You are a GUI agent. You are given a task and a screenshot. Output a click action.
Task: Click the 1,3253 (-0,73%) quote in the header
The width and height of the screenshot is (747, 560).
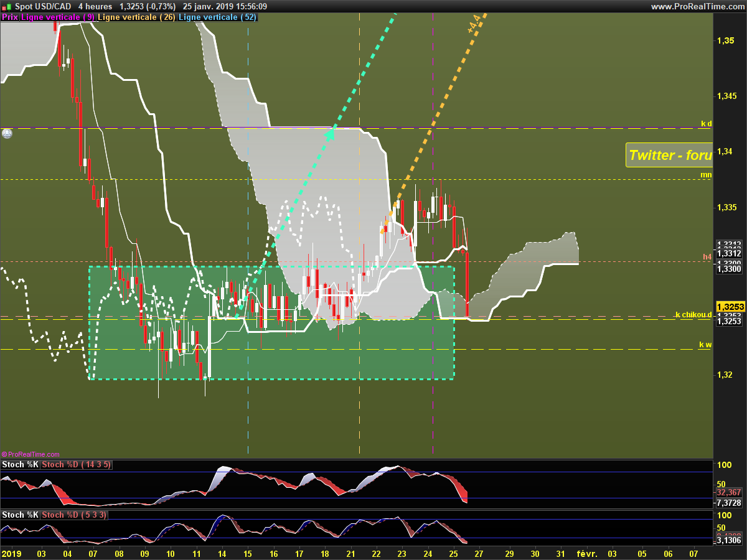[148, 6]
